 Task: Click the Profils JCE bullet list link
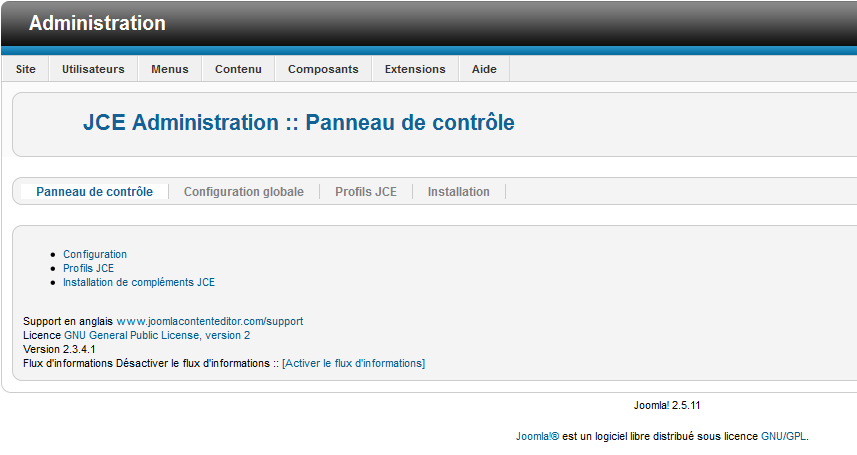coord(88,269)
